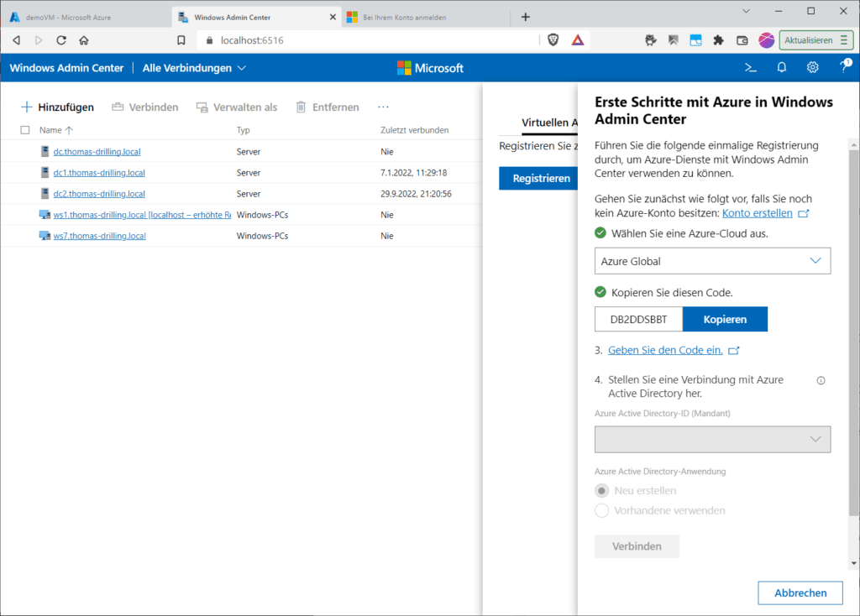Select the Neu erstellen radio option
This screenshot has height=616, width=860.
tap(601, 490)
